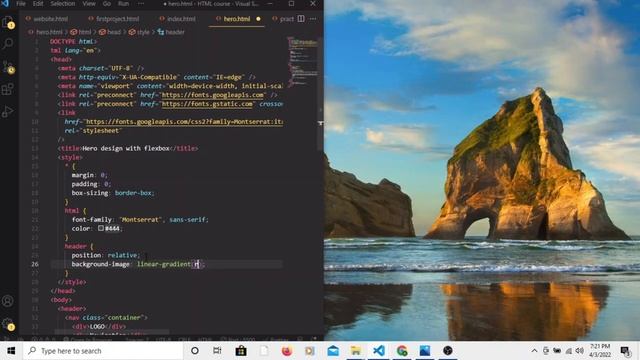The image size is (640, 360).
Task: Open the media player icon on taskbar
Action: 310,351
